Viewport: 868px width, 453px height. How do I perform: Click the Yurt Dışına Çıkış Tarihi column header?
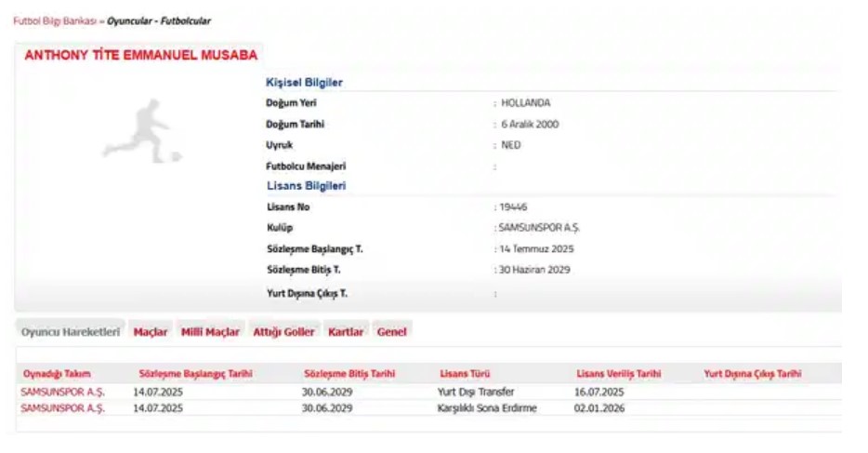pyautogui.click(x=753, y=374)
